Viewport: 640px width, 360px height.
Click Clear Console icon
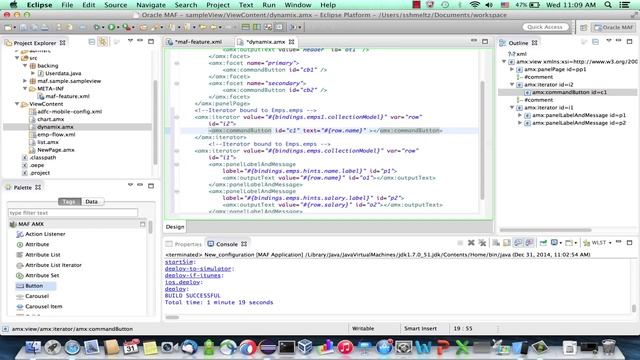click(496, 243)
